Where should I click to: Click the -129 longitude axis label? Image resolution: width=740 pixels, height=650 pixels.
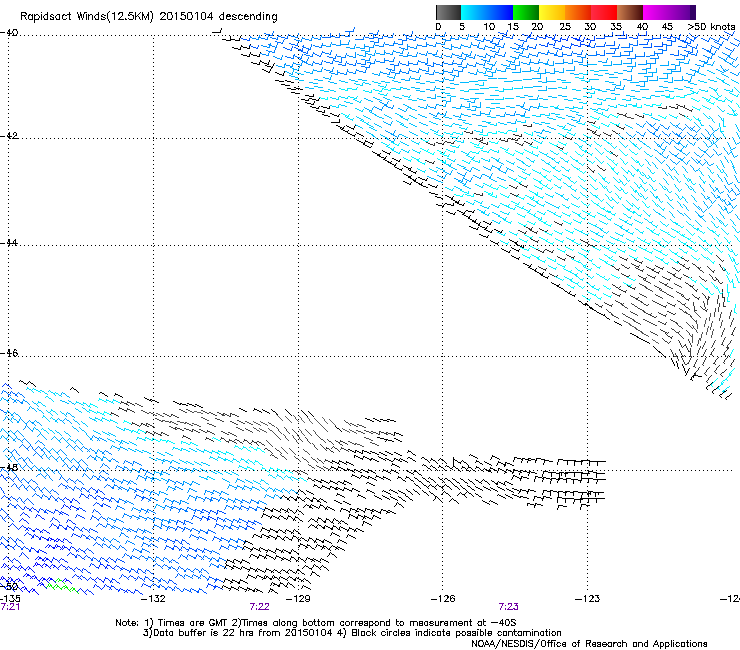298,599
